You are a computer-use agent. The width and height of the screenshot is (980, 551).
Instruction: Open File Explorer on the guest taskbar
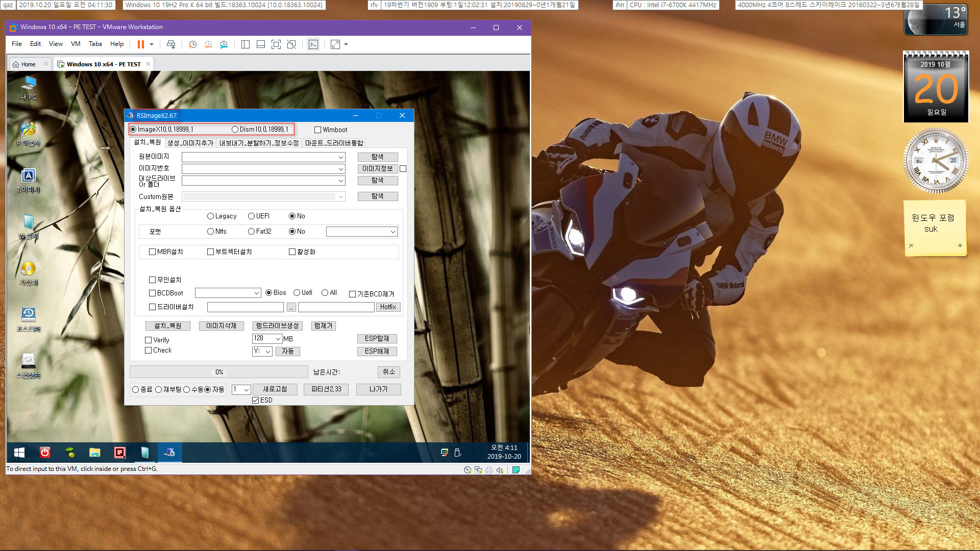tap(94, 453)
